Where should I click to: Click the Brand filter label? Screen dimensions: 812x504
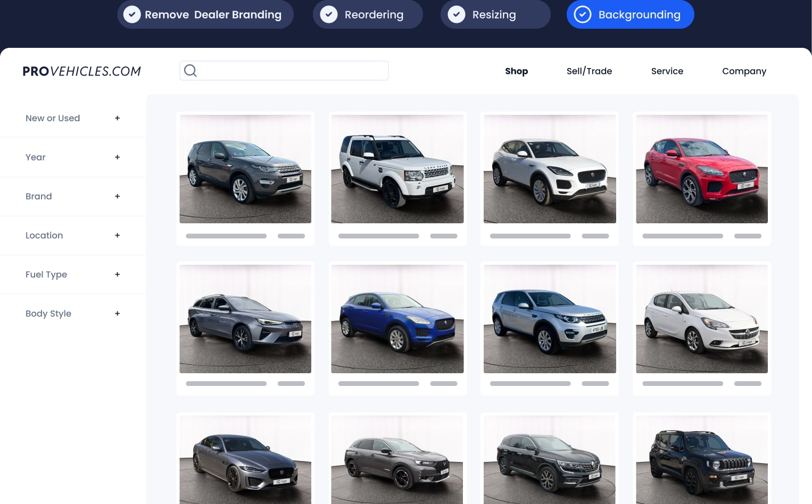click(x=39, y=196)
